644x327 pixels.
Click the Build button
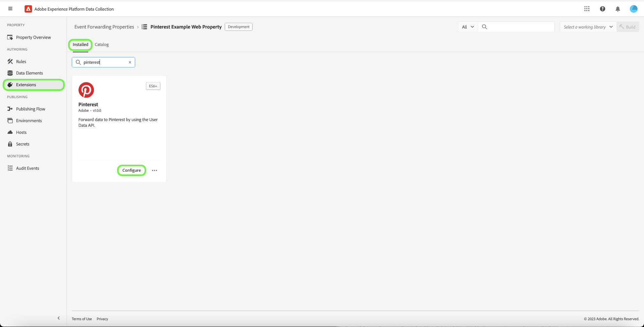(628, 27)
